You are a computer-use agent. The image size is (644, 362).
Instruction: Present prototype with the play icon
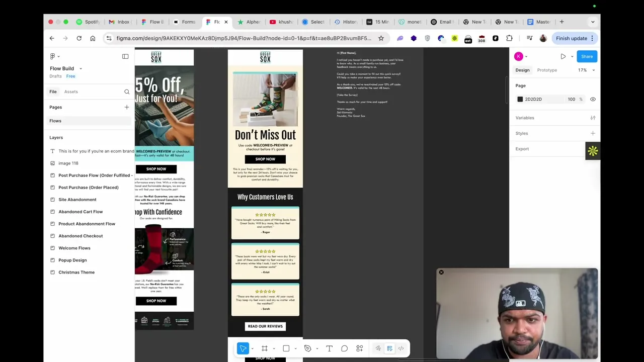tap(563, 56)
